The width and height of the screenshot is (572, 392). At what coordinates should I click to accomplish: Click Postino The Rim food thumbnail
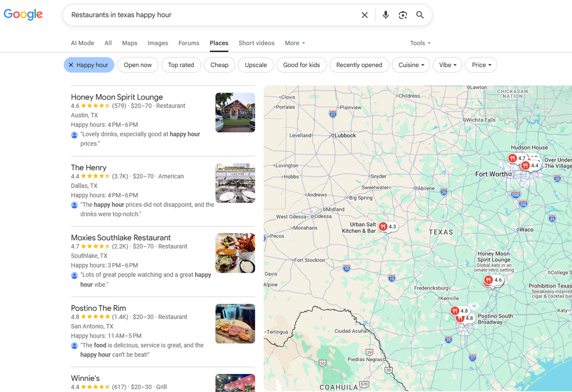click(235, 323)
